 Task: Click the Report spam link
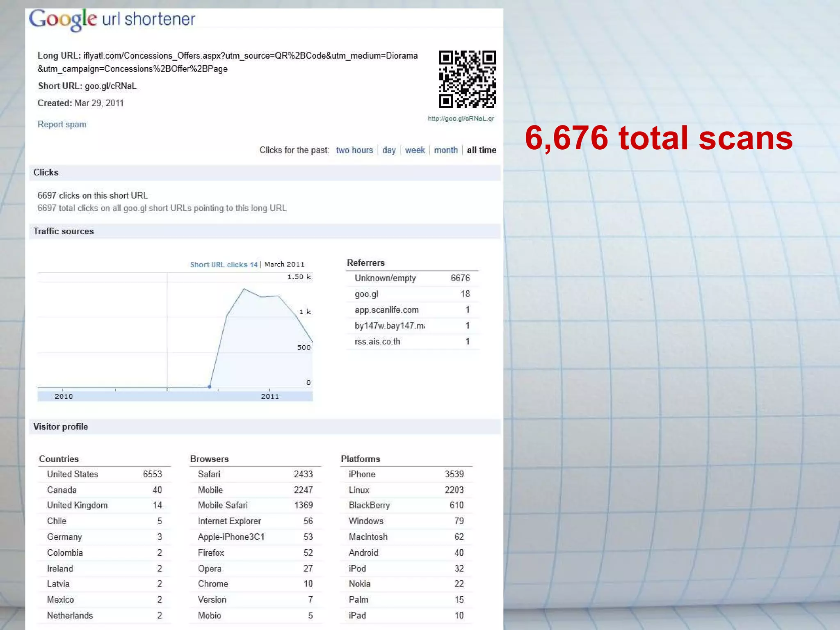point(62,124)
